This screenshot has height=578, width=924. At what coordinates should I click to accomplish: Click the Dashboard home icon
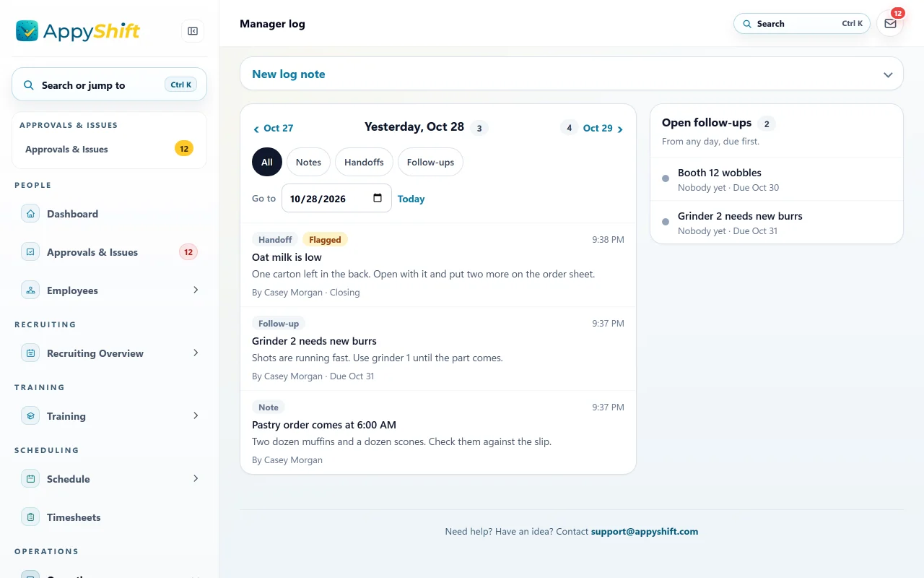30,214
